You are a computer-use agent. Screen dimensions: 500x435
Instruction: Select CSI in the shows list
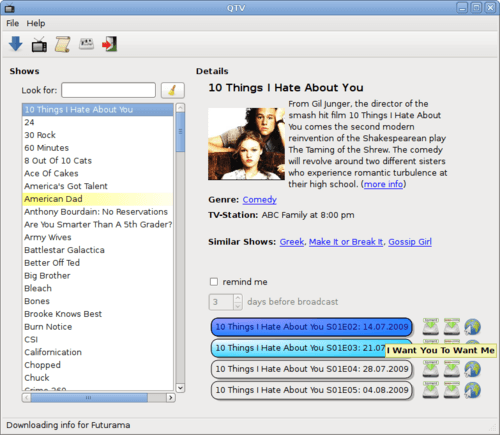tap(98, 339)
